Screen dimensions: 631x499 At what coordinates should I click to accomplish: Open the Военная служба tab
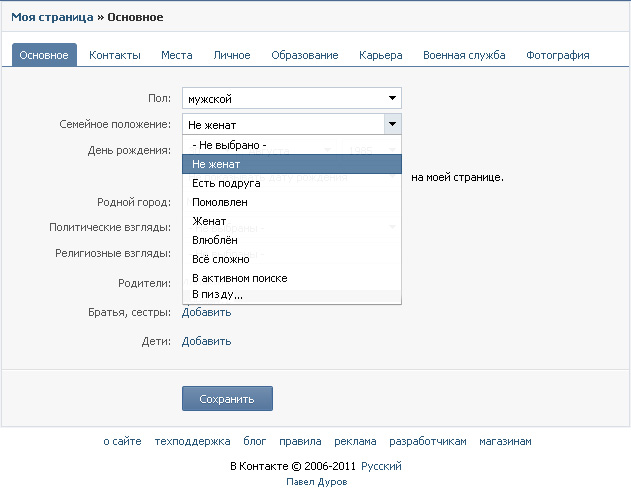[464, 55]
